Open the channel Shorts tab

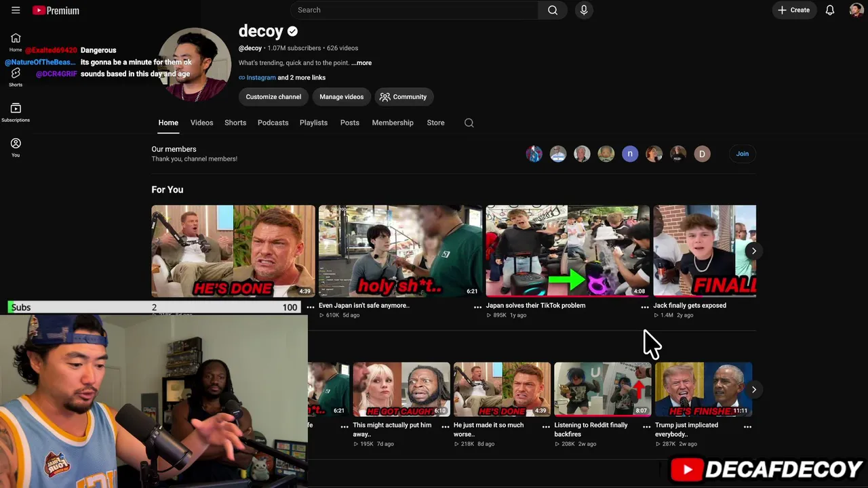235,123
